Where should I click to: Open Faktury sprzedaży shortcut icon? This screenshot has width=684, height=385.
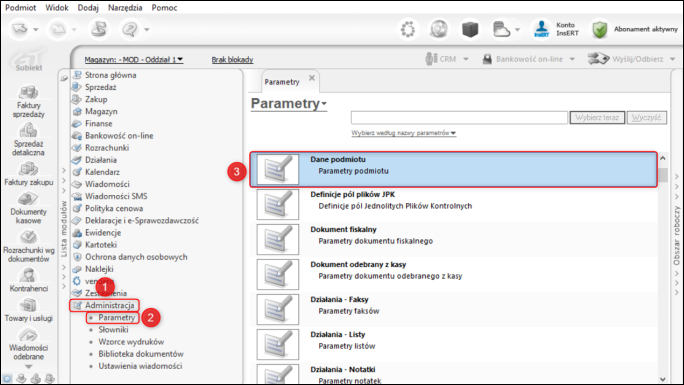(x=28, y=92)
